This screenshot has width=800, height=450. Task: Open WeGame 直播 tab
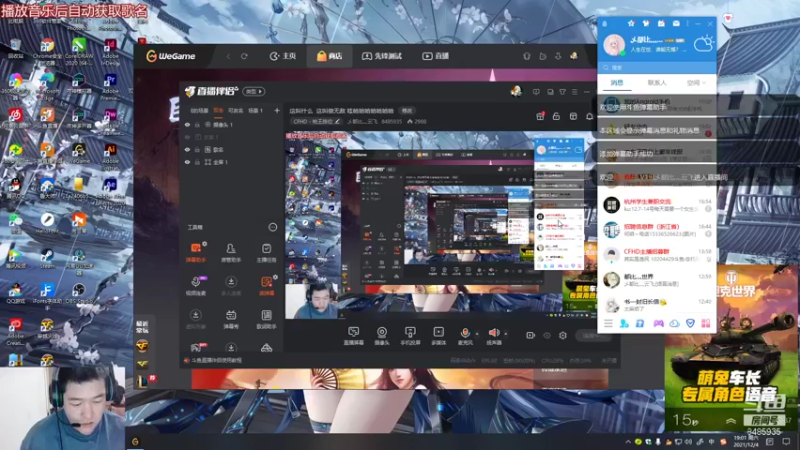[x=436, y=56]
